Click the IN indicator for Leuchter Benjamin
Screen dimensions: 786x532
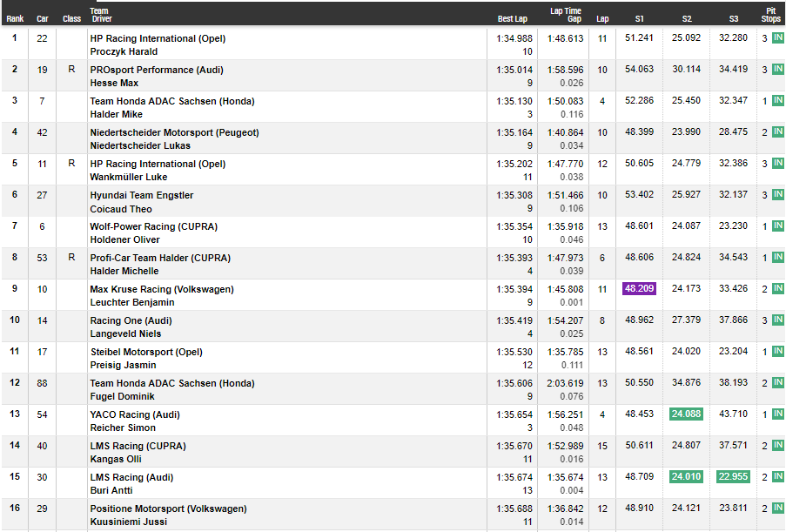pyautogui.click(x=778, y=288)
